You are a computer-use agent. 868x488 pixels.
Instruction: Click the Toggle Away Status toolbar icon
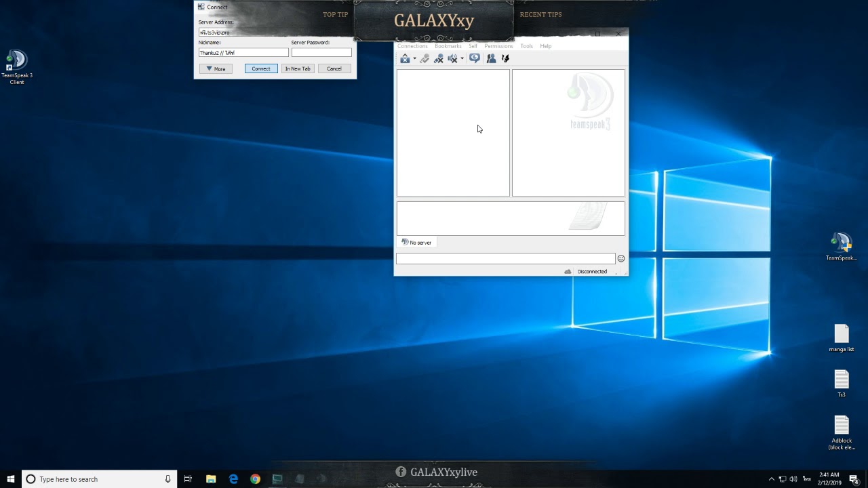(x=425, y=59)
